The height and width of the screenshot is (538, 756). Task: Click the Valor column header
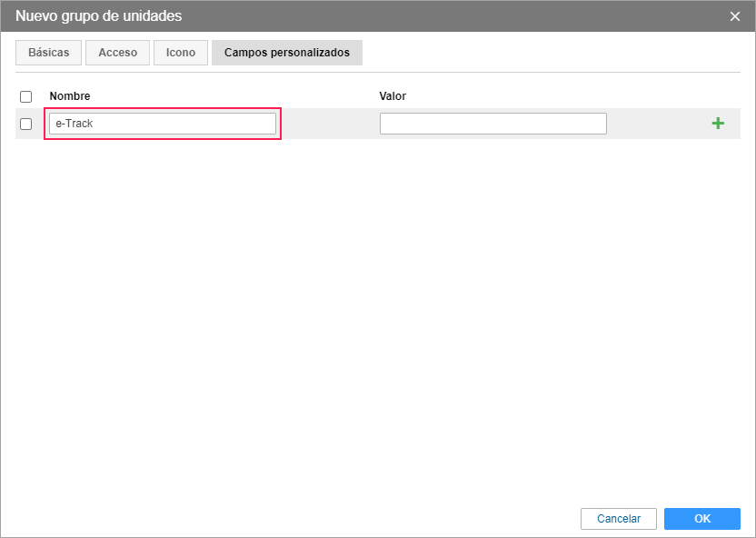point(393,96)
